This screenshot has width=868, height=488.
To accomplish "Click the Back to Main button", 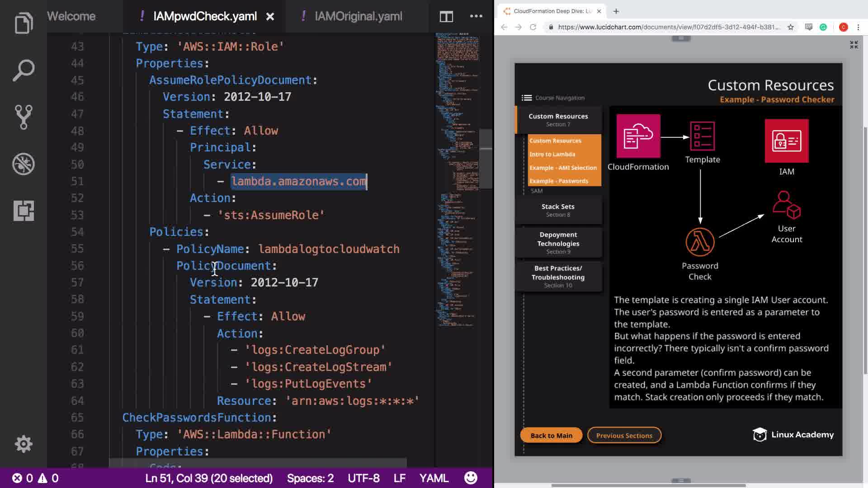I will (x=551, y=435).
